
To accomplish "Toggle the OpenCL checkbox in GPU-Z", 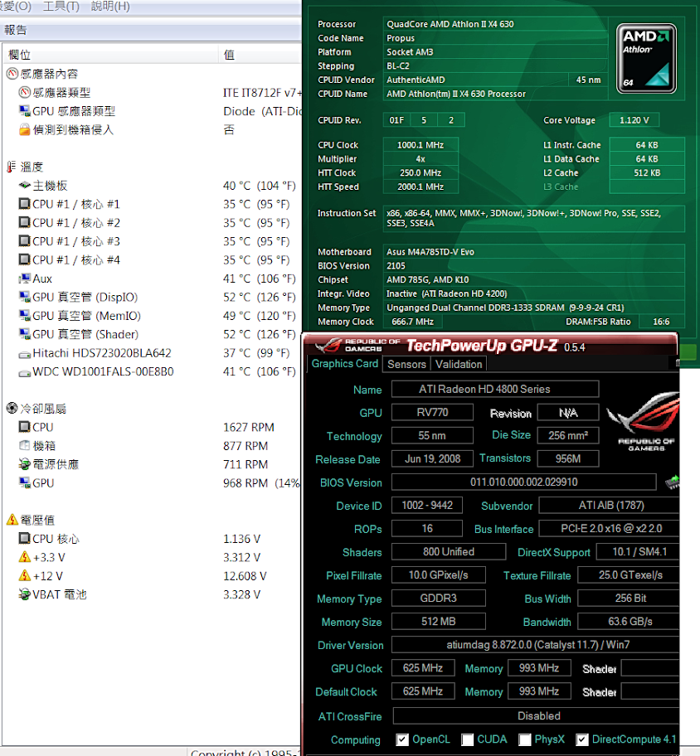I will tap(402, 739).
